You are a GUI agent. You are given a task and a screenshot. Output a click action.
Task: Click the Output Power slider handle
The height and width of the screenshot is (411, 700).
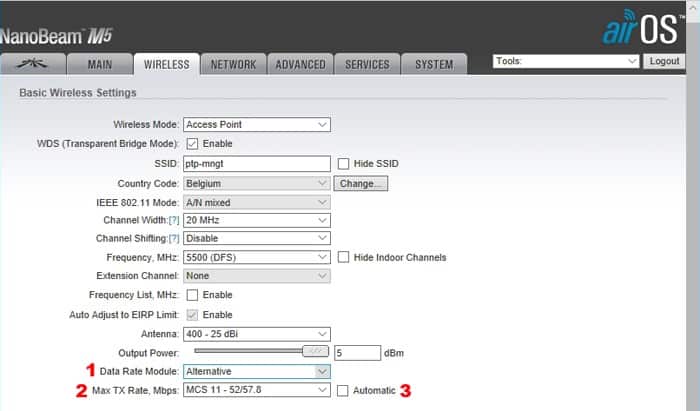(x=316, y=351)
